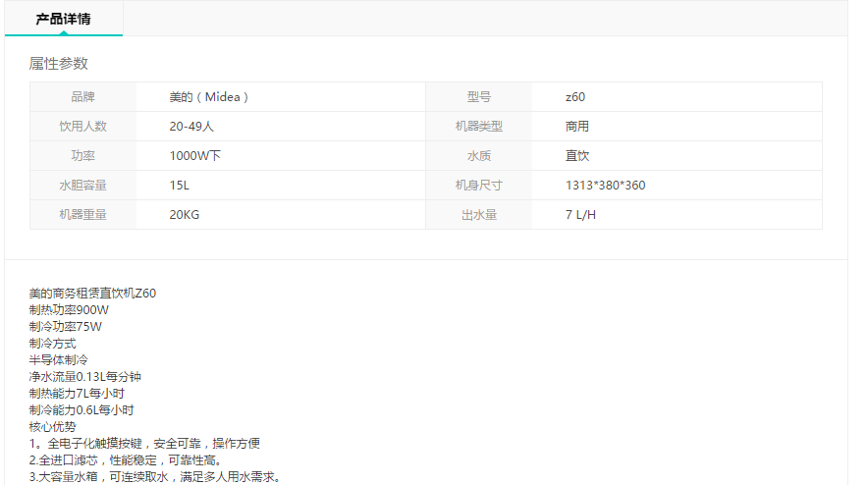Click the 制热功率900W text line
The height and width of the screenshot is (485, 868).
point(70,310)
